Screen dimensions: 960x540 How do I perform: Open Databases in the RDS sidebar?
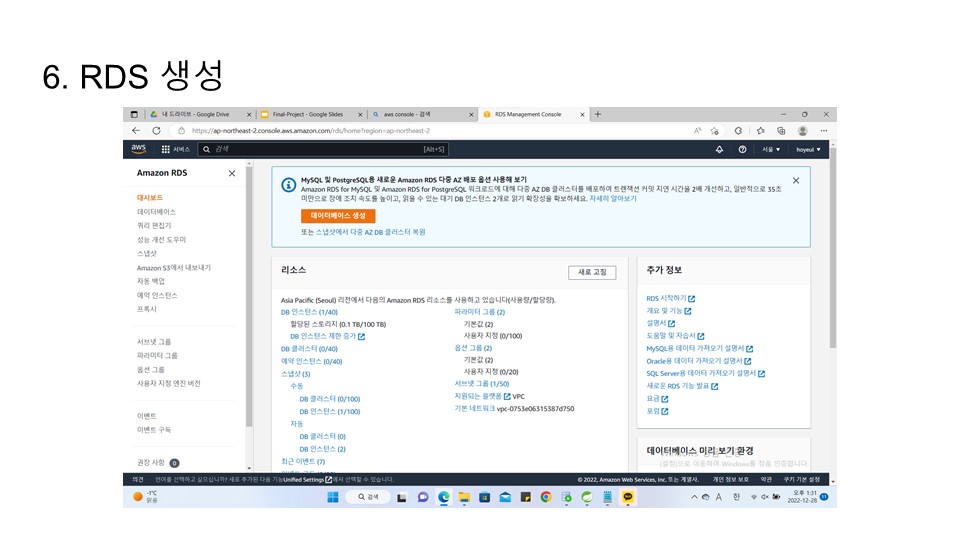pos(156,212)
